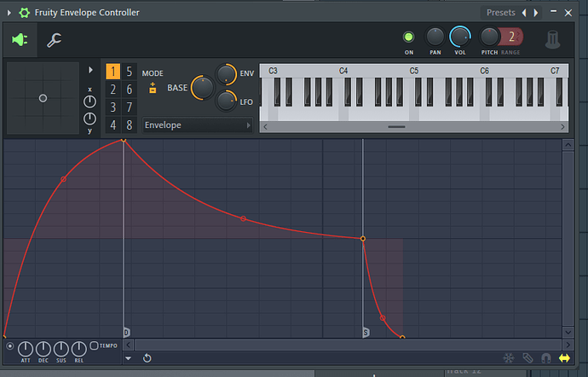
Task: Select the D decay marker
Action: [x=126, y=333]
